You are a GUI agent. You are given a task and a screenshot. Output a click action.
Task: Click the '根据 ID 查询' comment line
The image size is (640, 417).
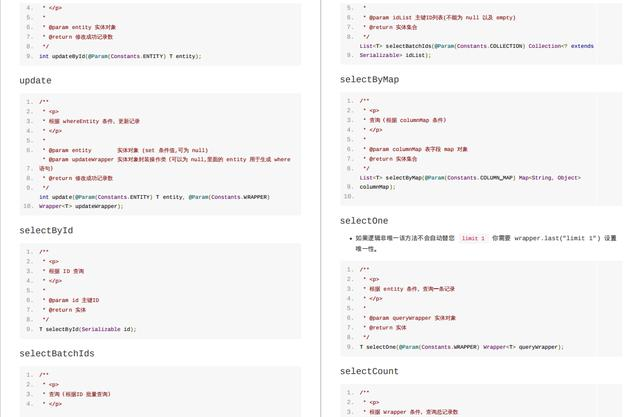pos(64,271)
